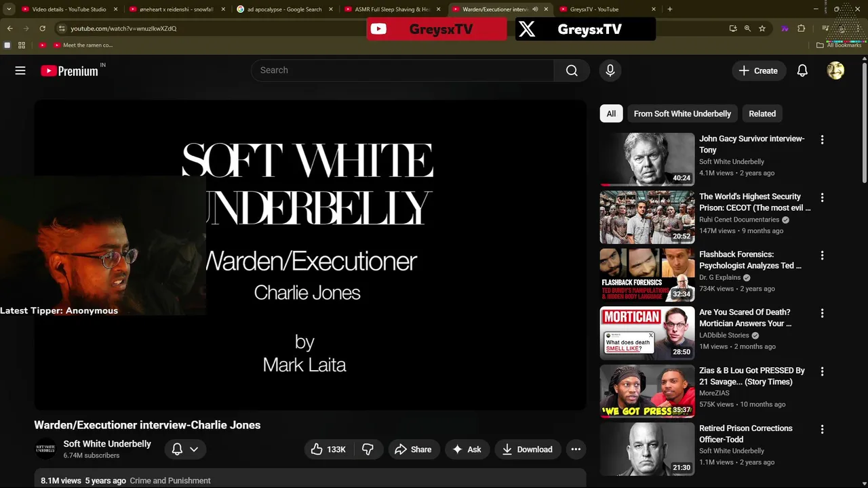Viewport: 868px width, 488px height.
Task: Open the account avatar menu
Action: point(835,70)
